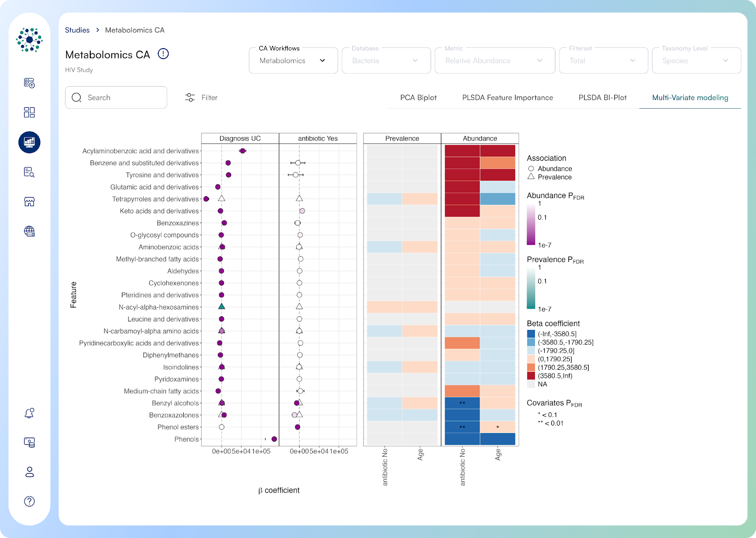The width and height of the screenshot is (756, 538).
Task: Open the server monitor sidebar icon
Action: [29, 443]
